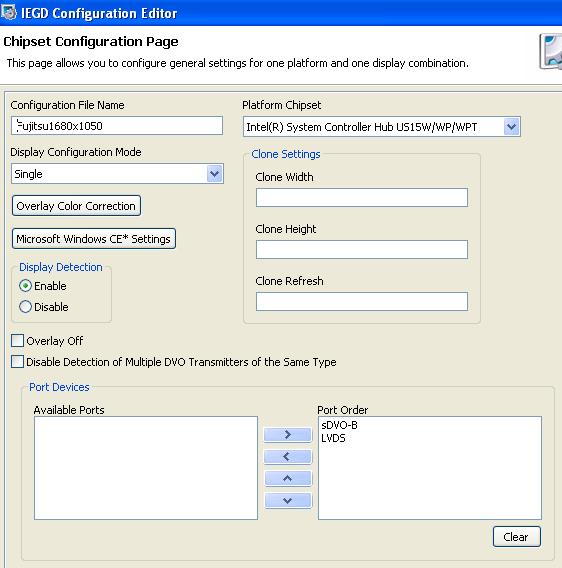Click the move-left arrow button in Port Devices
The width and height of the screenshot is (562, 568).
[288, 457]
